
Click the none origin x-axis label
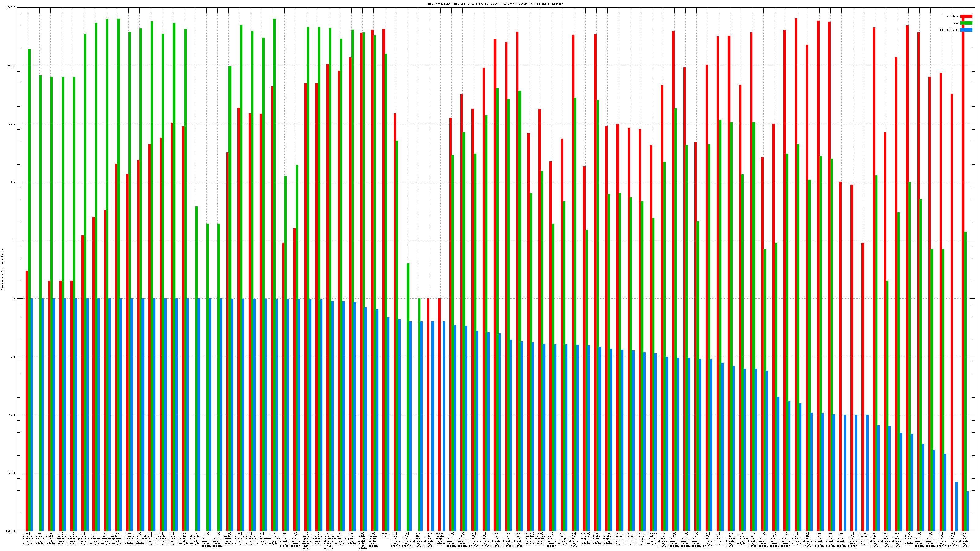385,535
